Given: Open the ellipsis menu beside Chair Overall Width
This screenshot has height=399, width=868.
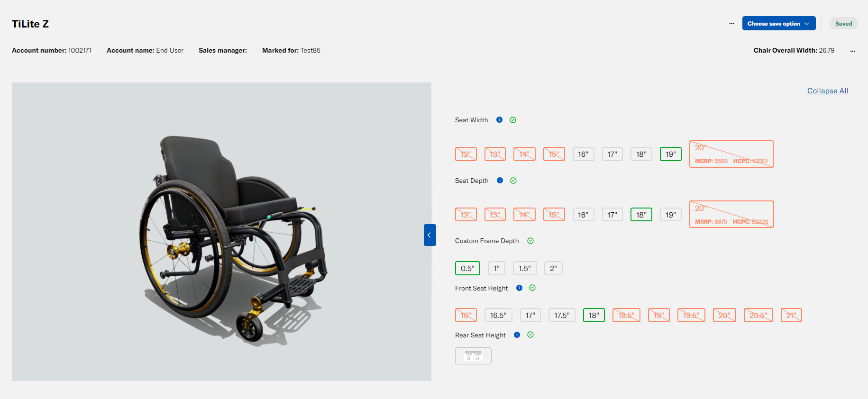Looking at the screenshot, I should coord(853,51).
